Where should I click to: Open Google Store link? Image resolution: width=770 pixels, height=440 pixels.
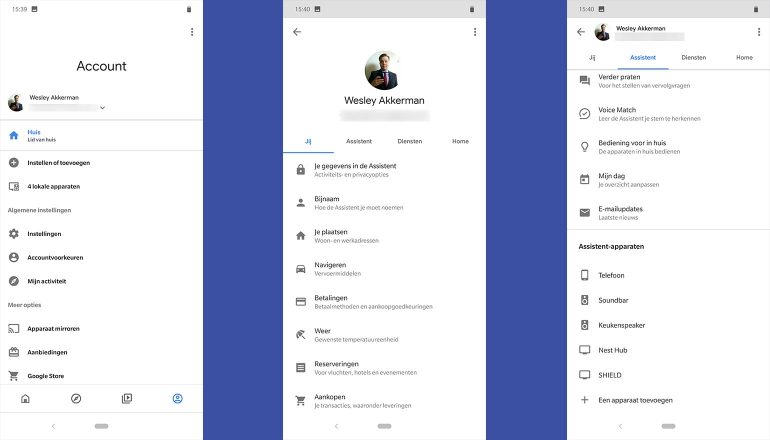[48, 376]
